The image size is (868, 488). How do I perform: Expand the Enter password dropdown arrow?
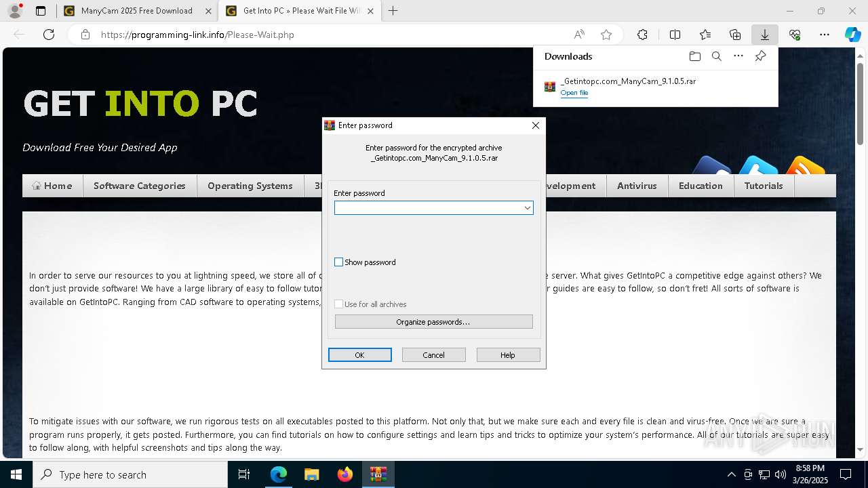coord(527,208)
